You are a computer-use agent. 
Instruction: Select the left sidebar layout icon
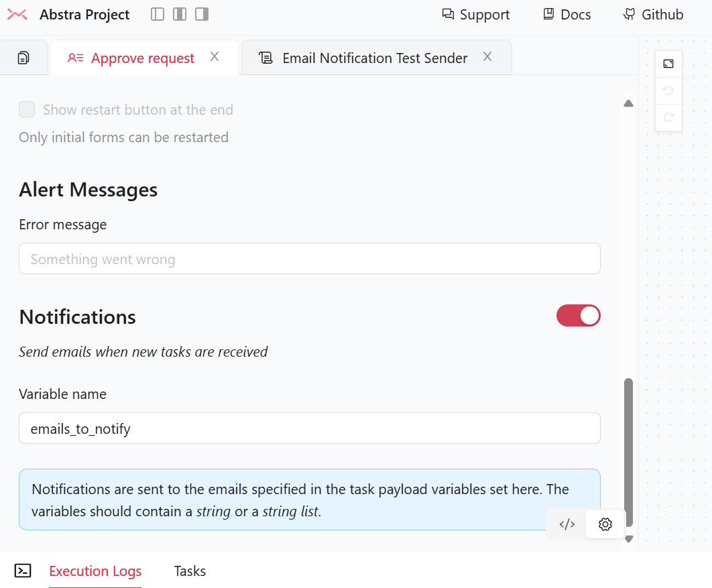click(x=158, y=14)
